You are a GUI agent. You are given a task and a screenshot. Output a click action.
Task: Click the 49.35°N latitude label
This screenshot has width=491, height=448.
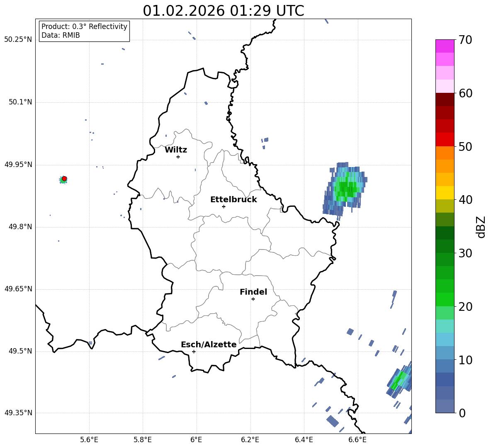(18, 413)
